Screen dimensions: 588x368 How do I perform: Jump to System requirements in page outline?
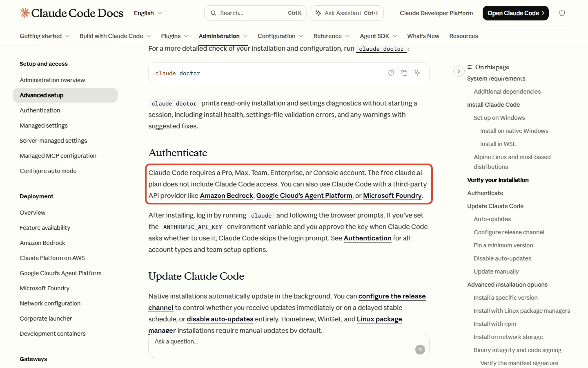point(496,79)
